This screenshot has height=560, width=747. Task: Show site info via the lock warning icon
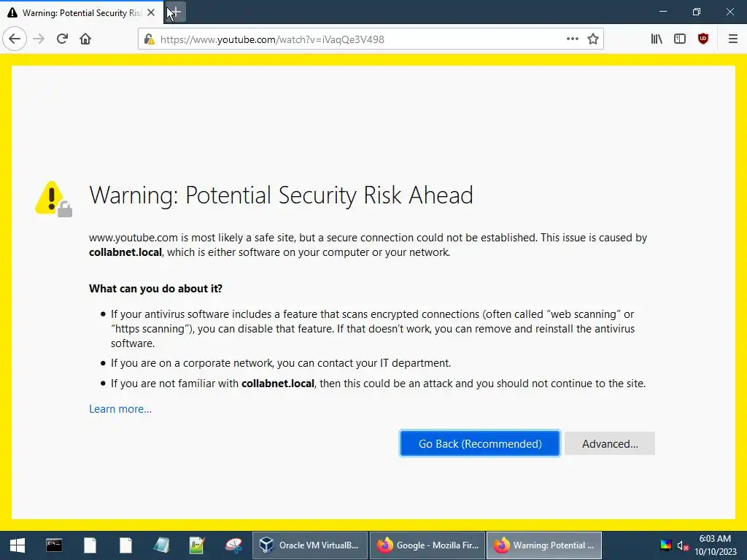pyautogui.click(x=149, y=39)
